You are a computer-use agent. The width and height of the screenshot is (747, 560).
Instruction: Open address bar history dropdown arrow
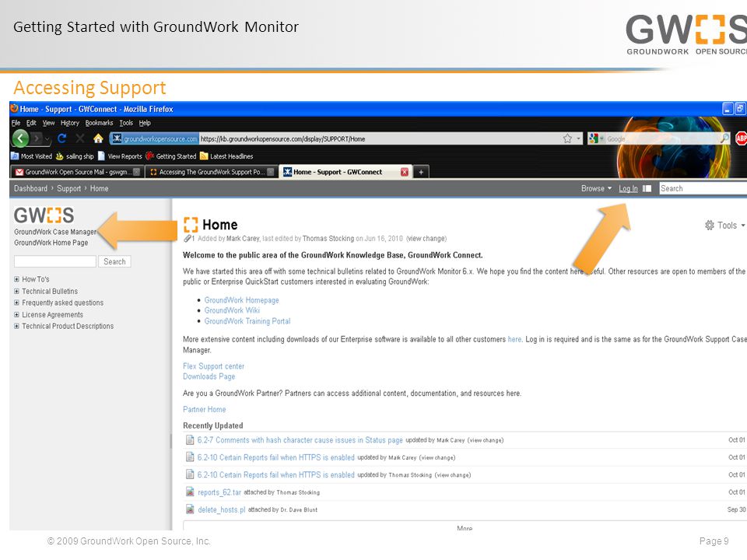[x=579, y=138]
